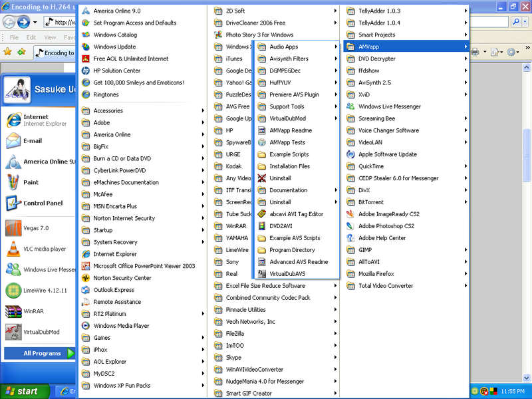This screenshot has width=532, height=399.
Task: Open the abcavi AVI Tag Editor icon
Action: click(x=261, y=214)
